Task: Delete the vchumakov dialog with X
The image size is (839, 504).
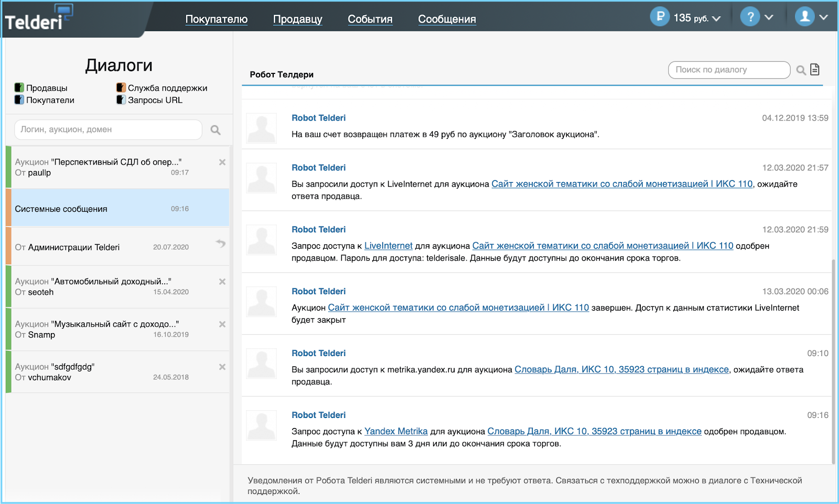Action: 222,367
